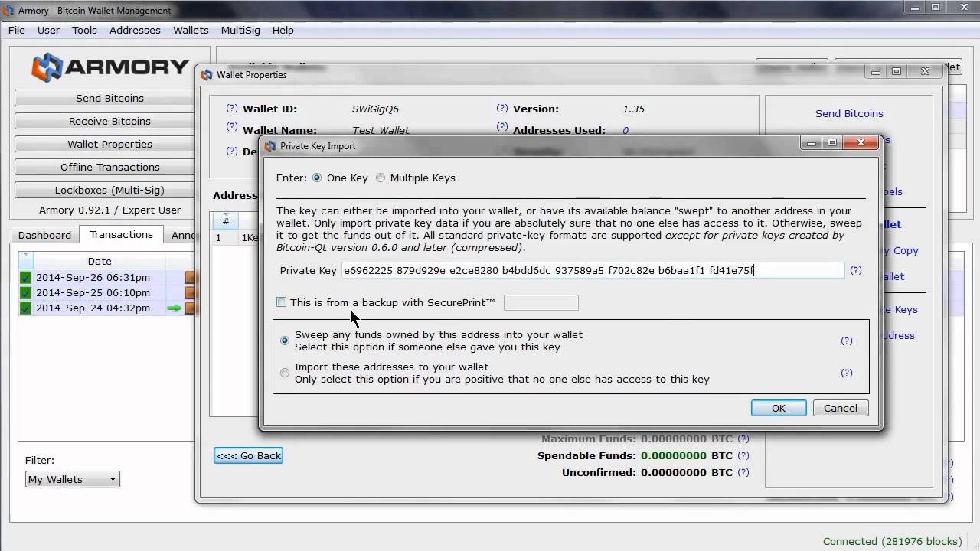Open the Tools menu
This screenshot has height=551, width=980.
84,30
